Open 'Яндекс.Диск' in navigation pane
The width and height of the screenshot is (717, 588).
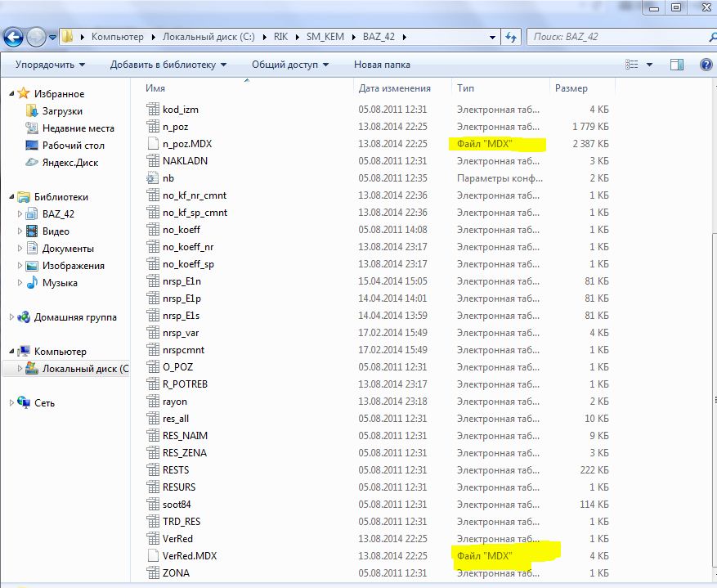70,162
